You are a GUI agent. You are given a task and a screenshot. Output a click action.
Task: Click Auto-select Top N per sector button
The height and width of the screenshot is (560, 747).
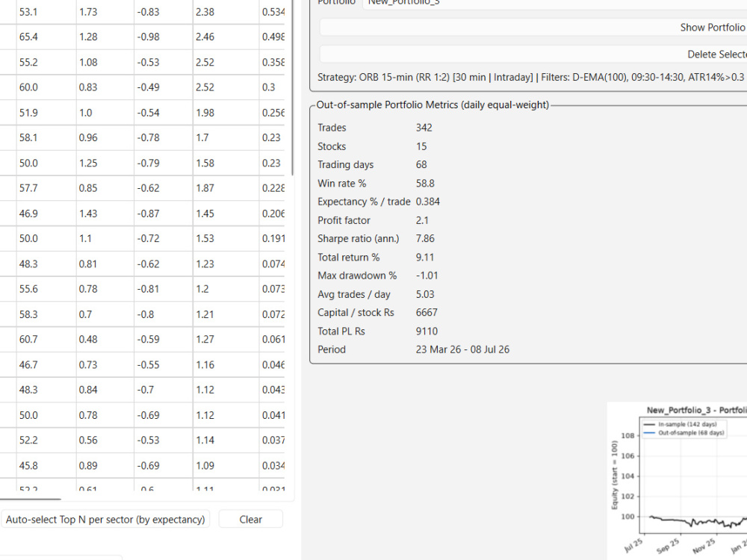click(105, 519)
